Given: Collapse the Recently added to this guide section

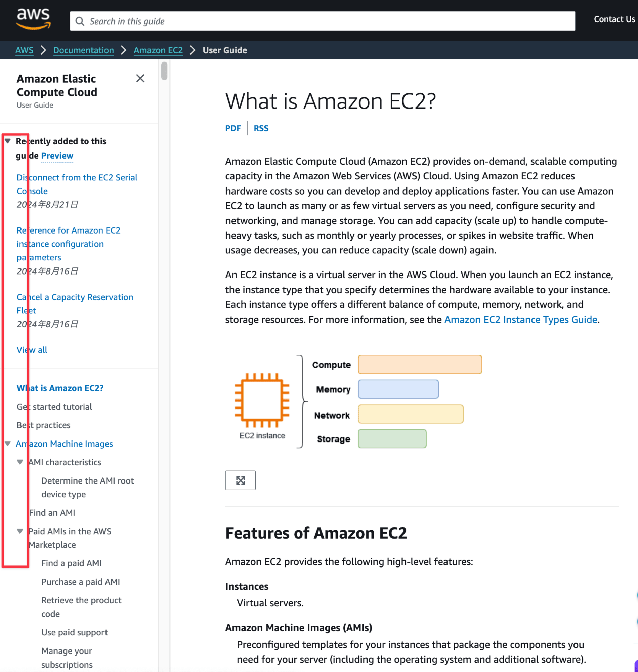Looking at the screenshot, I should click(x=8, y=141).
